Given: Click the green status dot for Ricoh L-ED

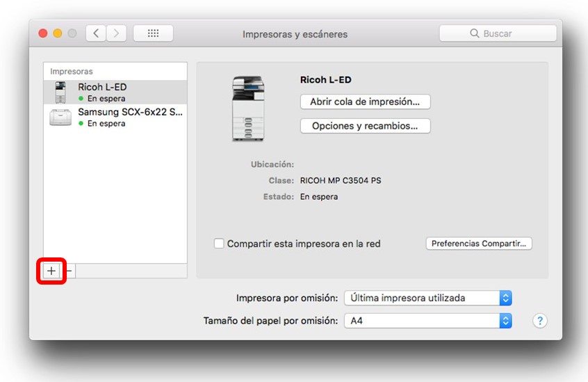Looking at the screenshot, I should (x=81, y=98).
